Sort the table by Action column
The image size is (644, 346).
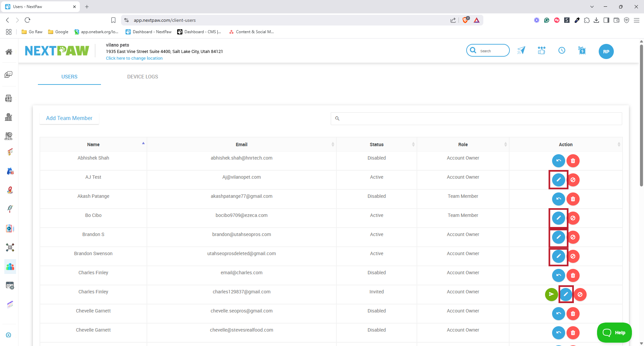pyautogui.click(x=566, y=145)
